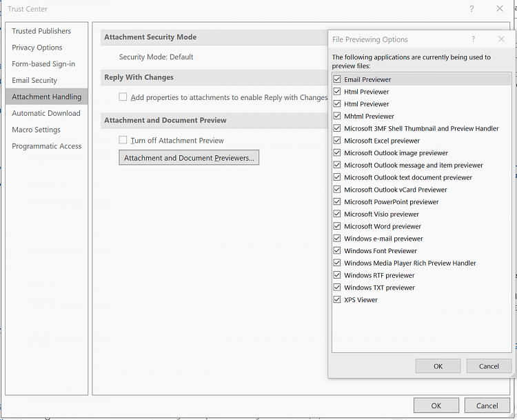Uncheck Microsoft PowerPoint previewer
The width and height of the screenshot is (517, 420).
pyautogui.click(x=337, y=201)
